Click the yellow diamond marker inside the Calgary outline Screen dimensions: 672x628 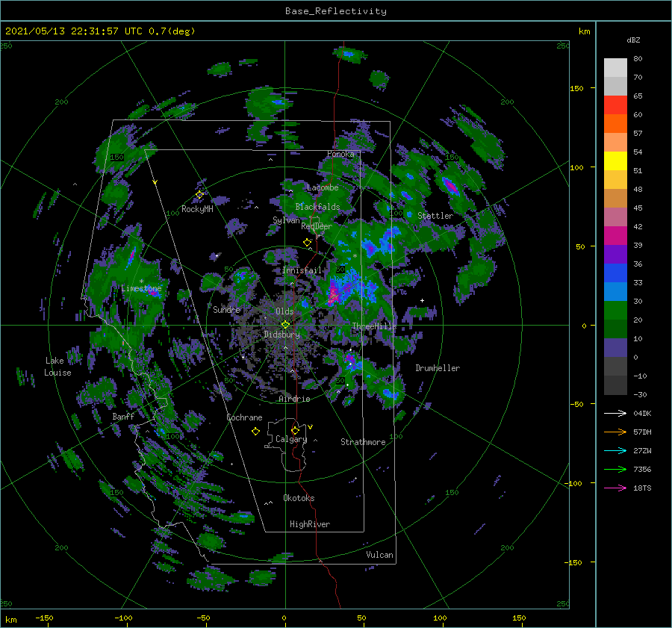click(295, 430)
